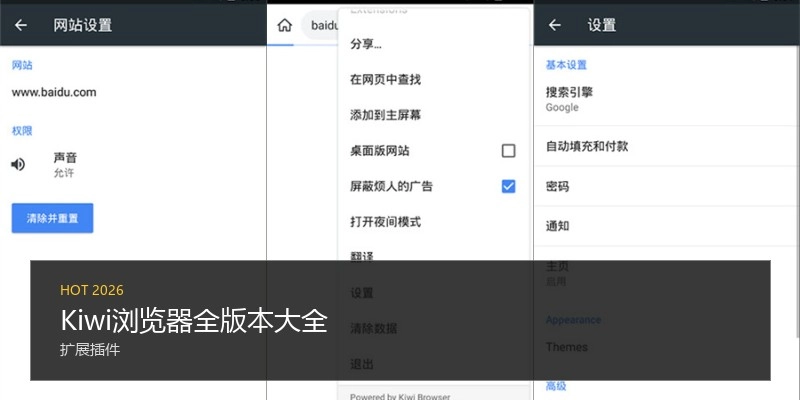Click the 权限 section header

(x=22, y=131)
